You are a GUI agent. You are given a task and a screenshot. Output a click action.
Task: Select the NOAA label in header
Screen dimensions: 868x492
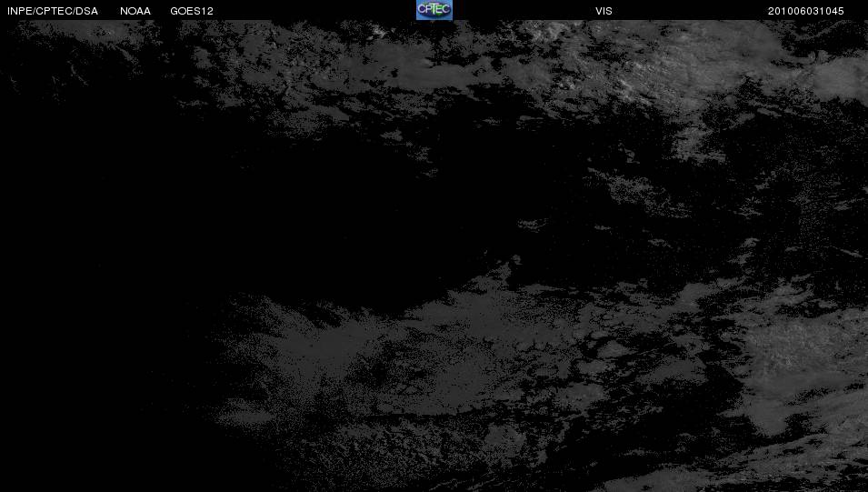[x=135, y=11]
